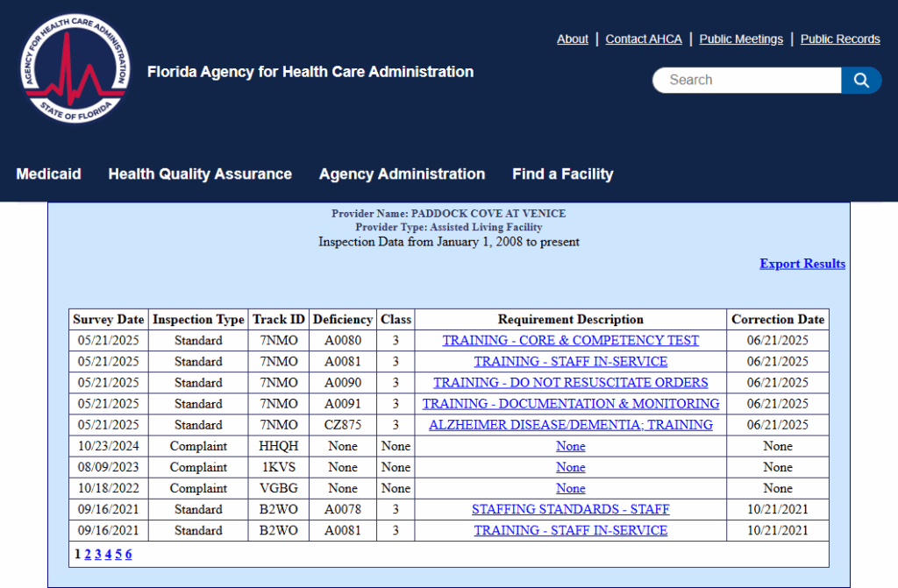The image size is (898, 588).
Task: Select Track ID 1KVS
Action: (x=278, y=467)
